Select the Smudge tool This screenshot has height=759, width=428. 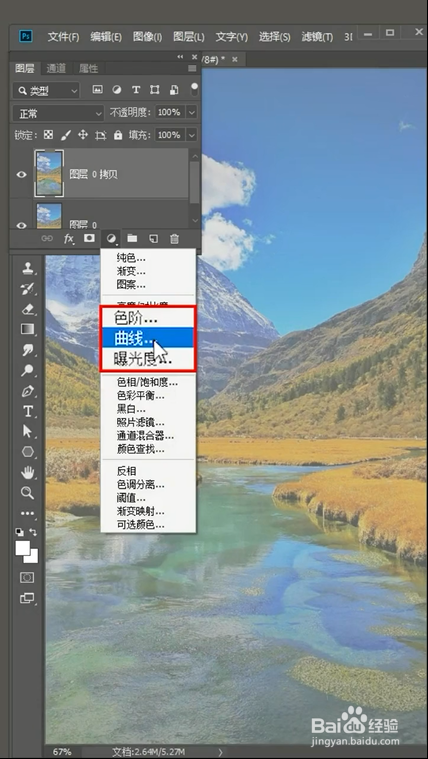[28, 350]
